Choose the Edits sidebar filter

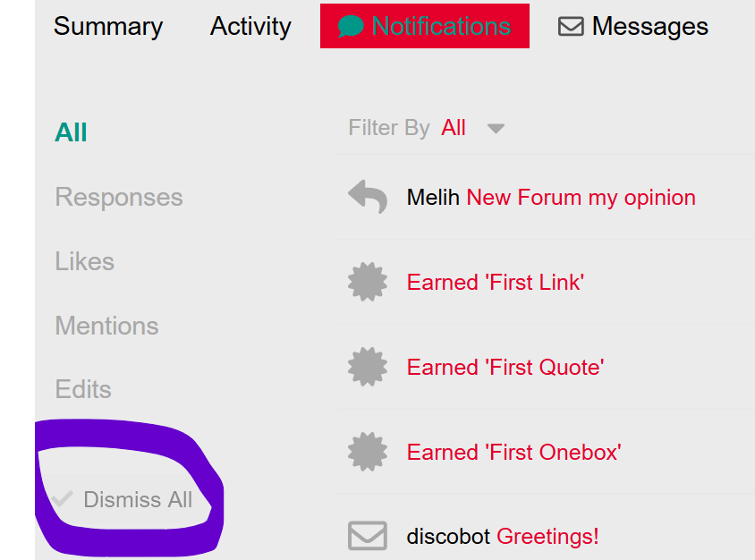pyautogui.click(x=83, y=389)
